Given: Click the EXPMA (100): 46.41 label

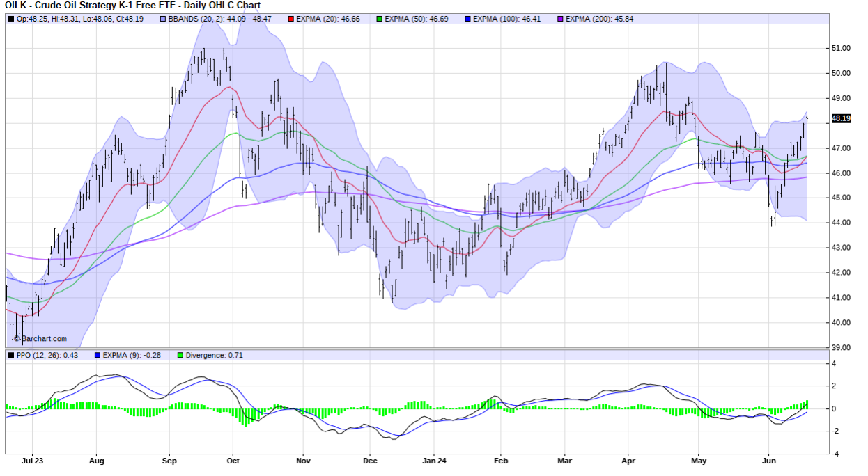Looking at the screenshot, I should tap(506, 18).
